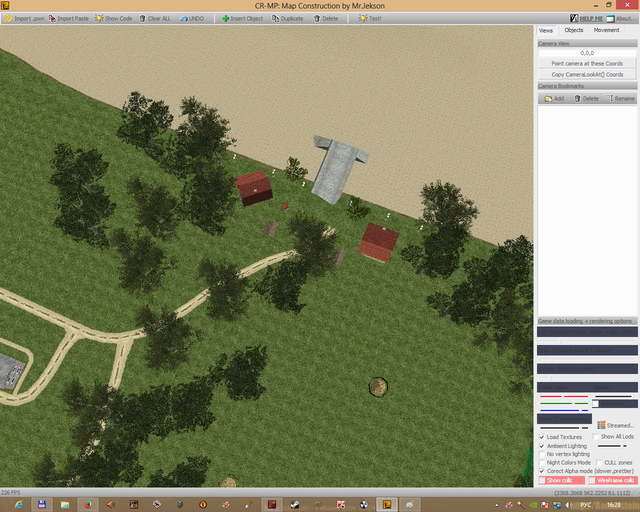This screenshot has width=640, height=512.
Task: Adjust the green water color slider
Action: pos(564,403)
